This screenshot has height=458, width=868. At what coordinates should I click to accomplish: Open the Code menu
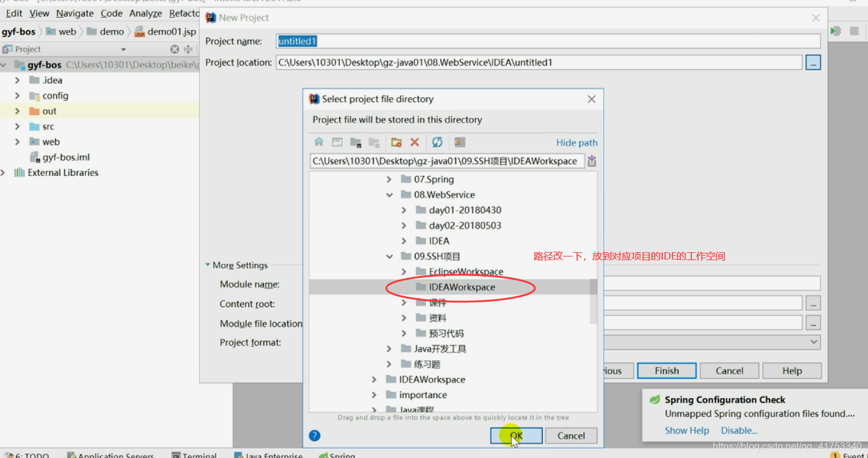[x=111, y=13]
